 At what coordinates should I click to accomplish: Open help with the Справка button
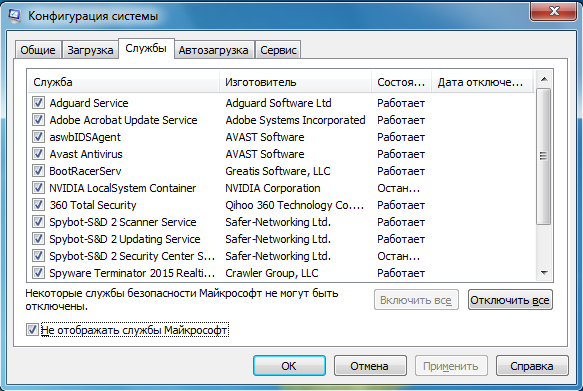pos(532,366)
